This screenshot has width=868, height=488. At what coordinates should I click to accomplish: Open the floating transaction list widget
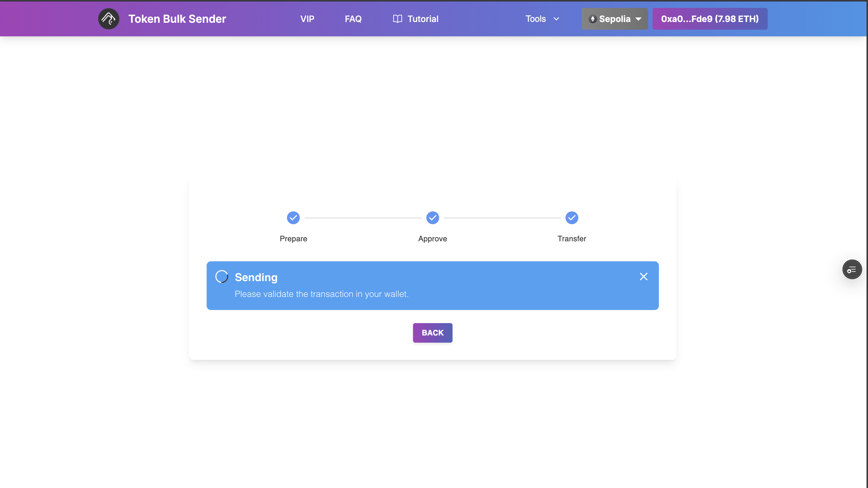click(x=852, y=269)
